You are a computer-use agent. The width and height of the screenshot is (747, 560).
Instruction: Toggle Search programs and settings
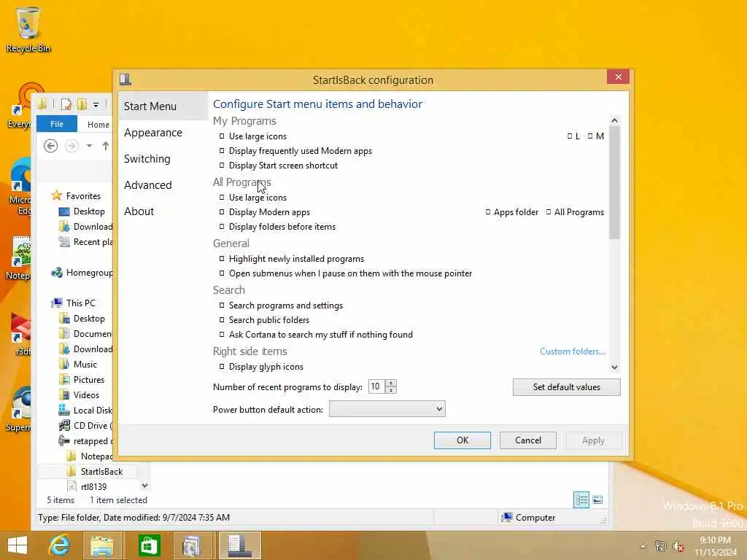point(222,306)
